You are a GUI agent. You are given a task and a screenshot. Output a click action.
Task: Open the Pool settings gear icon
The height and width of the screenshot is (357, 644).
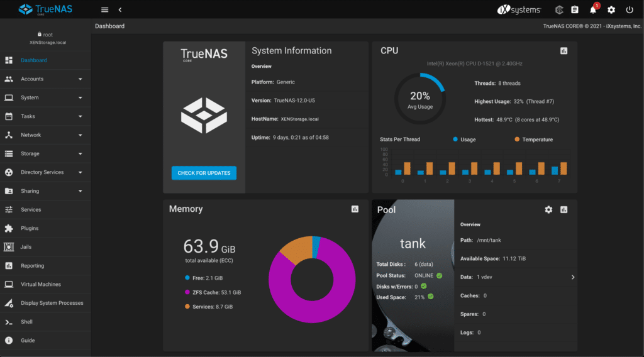(x=548, y=209)
